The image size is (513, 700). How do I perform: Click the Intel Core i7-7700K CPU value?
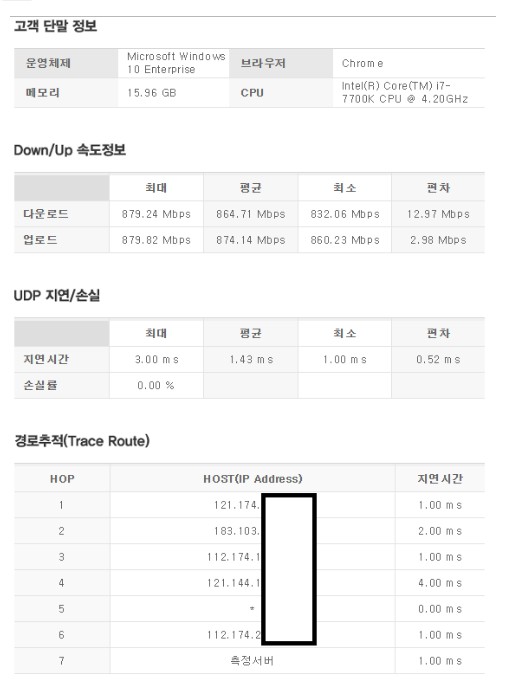(x=405, y=92)
